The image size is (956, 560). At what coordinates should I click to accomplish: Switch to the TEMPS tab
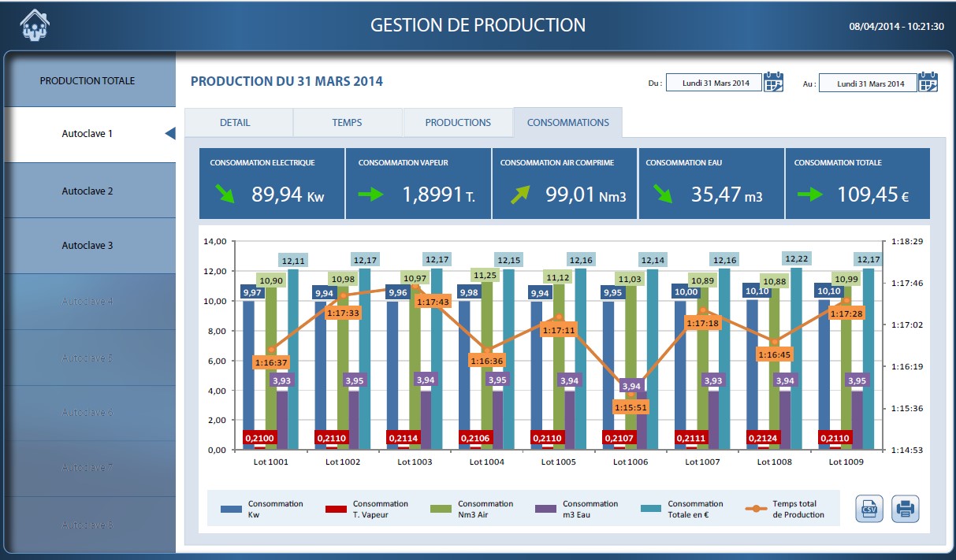tap(348, 123)
